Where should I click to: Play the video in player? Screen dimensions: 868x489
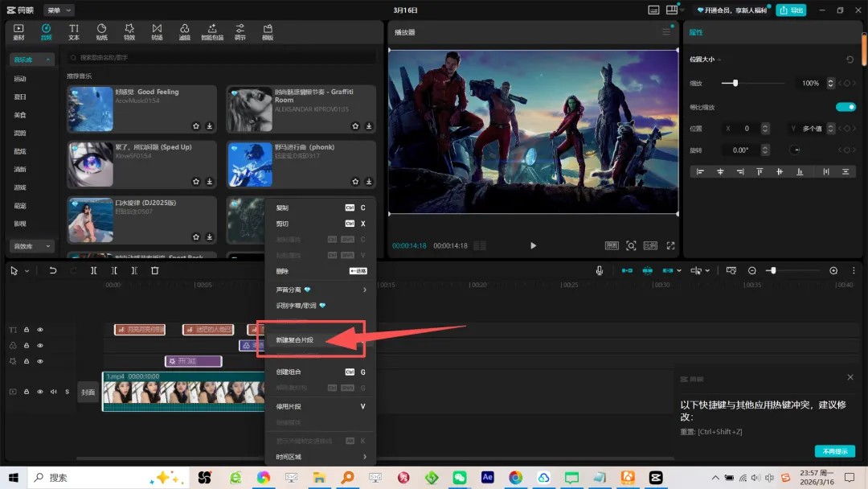pos(533,246)
